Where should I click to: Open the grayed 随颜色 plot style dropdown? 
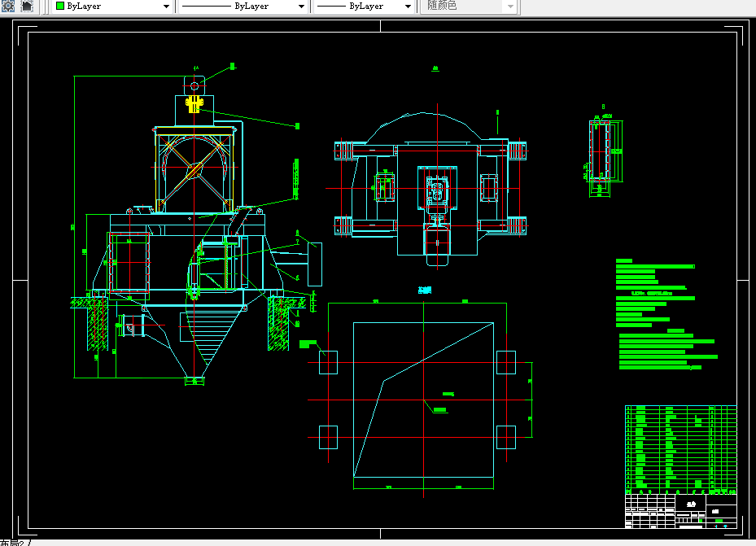(x=470, y=7)
